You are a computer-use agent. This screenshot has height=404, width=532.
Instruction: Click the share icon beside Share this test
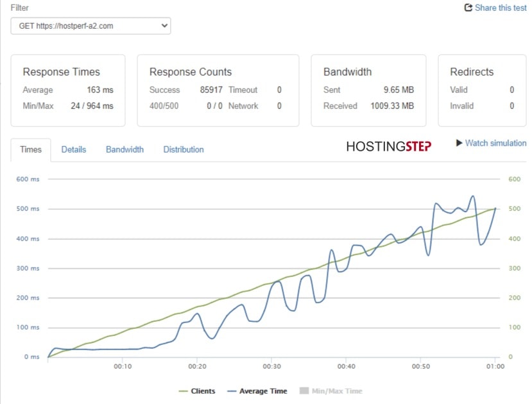click(x=468, y=8)
